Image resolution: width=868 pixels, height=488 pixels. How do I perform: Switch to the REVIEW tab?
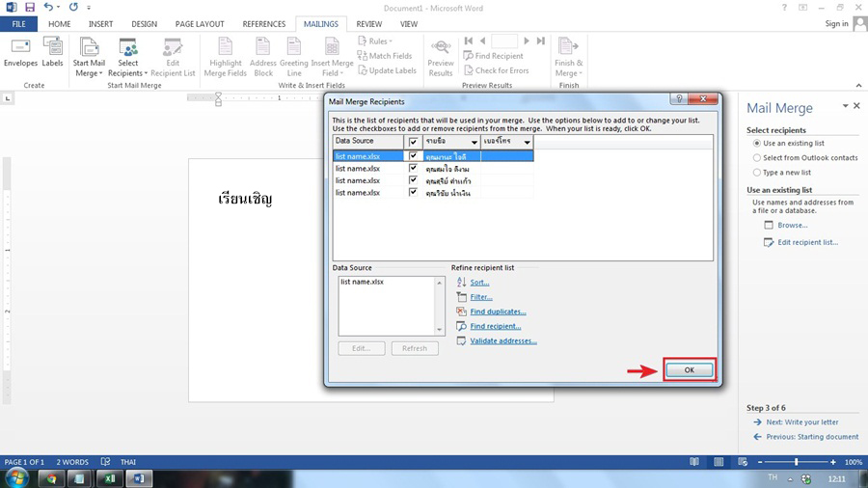click(x=369, y=24)
